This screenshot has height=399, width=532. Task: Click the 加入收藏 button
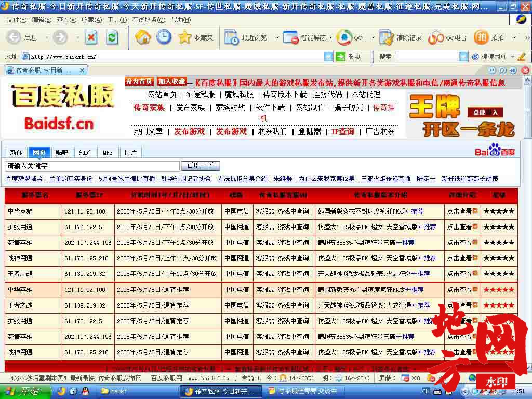click(x=171, y=81)
